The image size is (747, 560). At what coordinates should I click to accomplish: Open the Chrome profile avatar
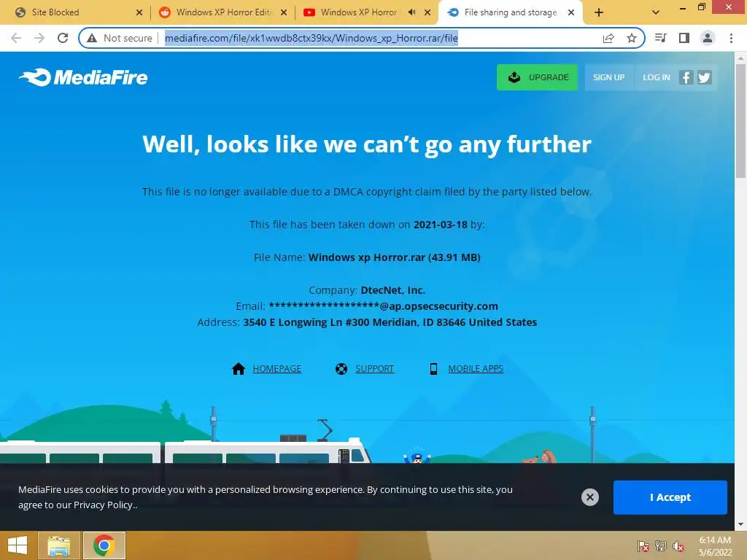708,38
